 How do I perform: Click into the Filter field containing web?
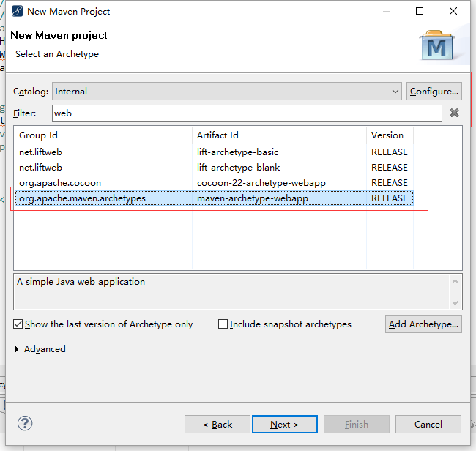[x=247, y=113]
